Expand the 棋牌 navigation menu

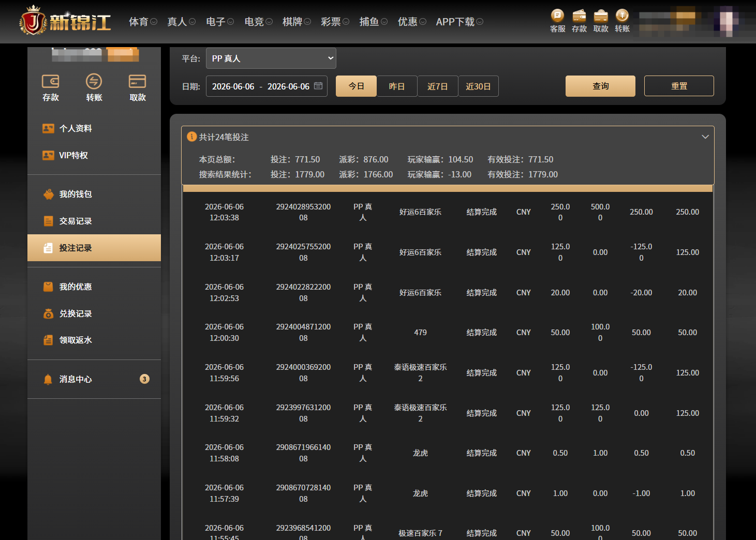point(297,22)
